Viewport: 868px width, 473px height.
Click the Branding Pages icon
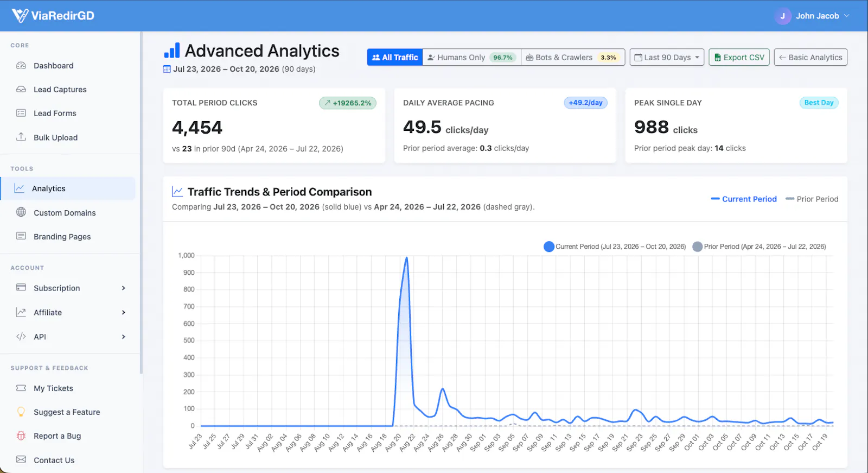click(21, 236)
